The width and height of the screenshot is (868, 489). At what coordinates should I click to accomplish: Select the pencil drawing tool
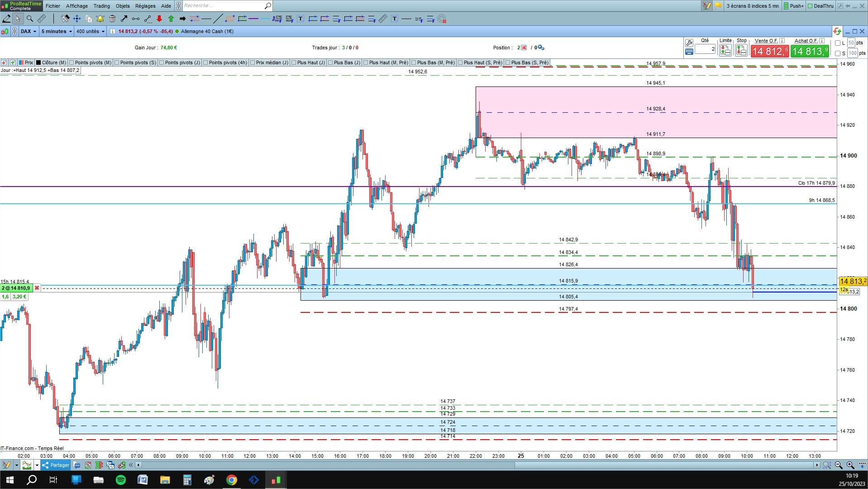[x=6, y=19]
